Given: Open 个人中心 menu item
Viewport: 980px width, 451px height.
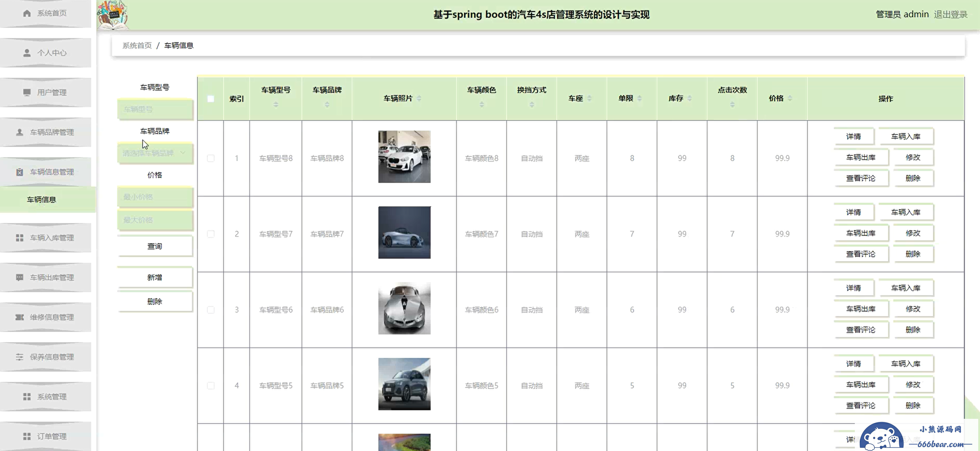Looking at the screenshot, I should point(46,53).
